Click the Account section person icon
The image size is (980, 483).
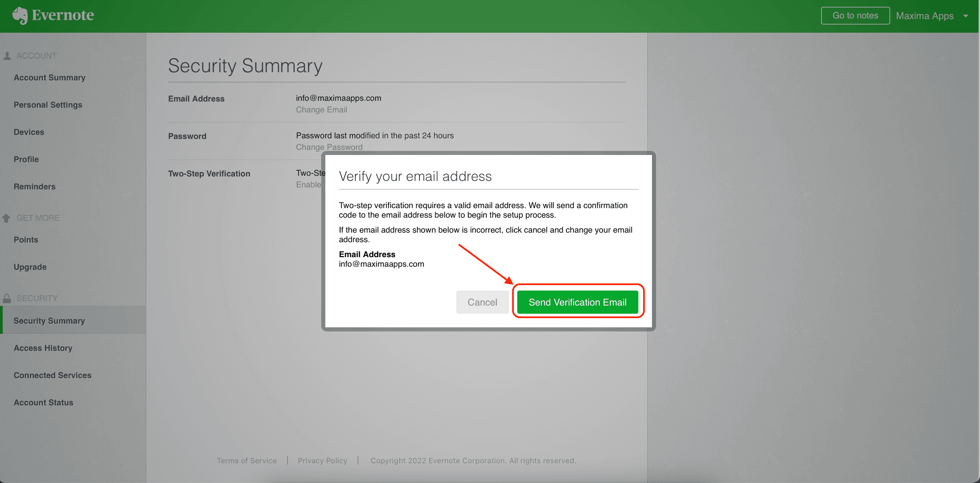coord(7,56)
